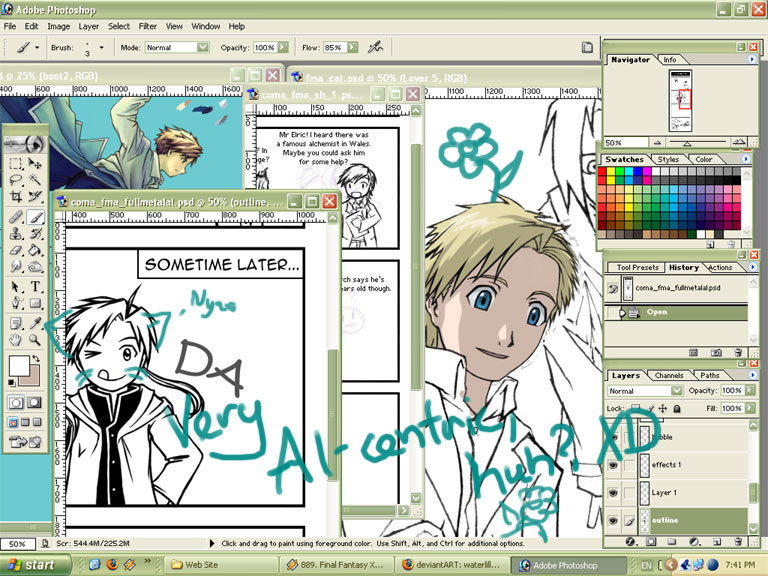Select the Lasso tool
Viewport: 768px width, 576px height.
click(x=16, y=180)
